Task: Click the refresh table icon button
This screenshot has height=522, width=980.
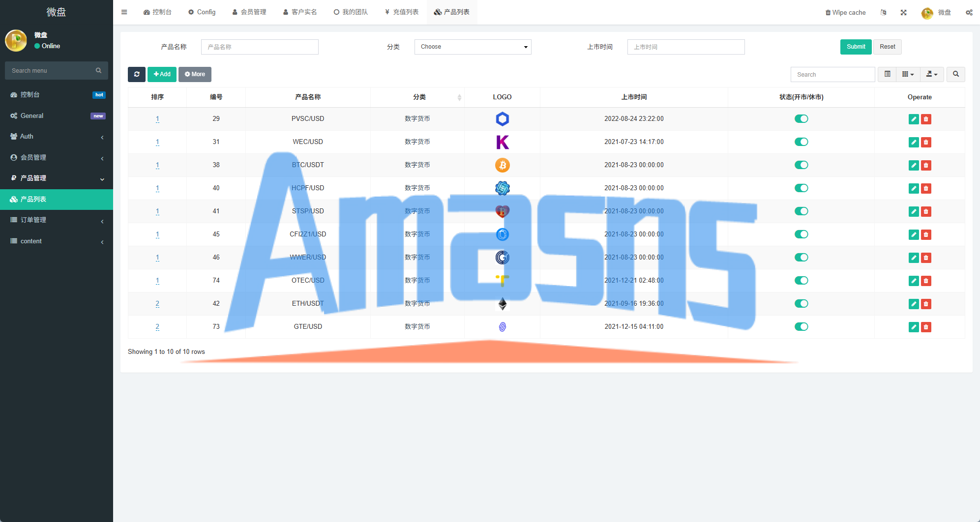Action: (137, 74)
